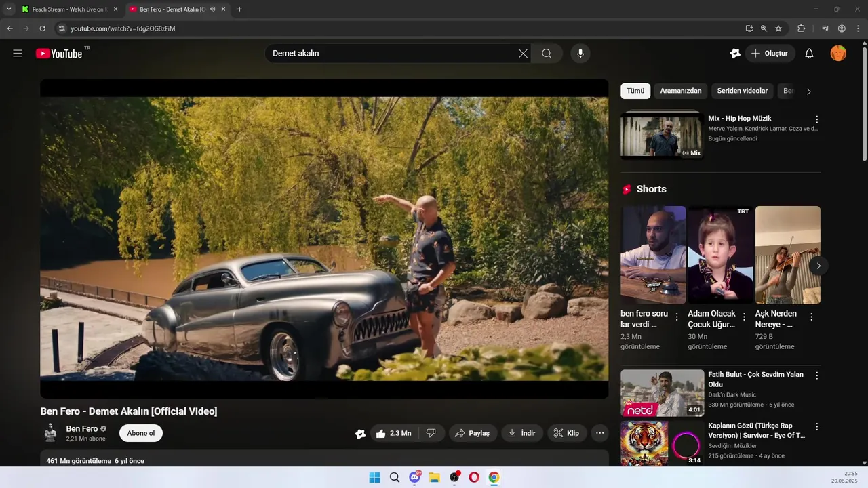This screenshot has width=868, height=488.
Task: Open Fatih Bulut video thumbnail
Action: pos(663,393)
